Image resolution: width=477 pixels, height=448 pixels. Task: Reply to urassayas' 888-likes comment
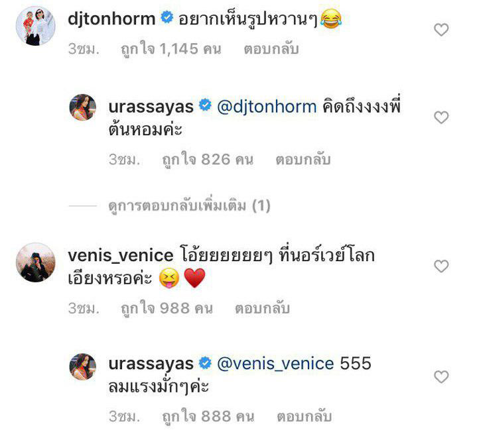tap(305, 416)
